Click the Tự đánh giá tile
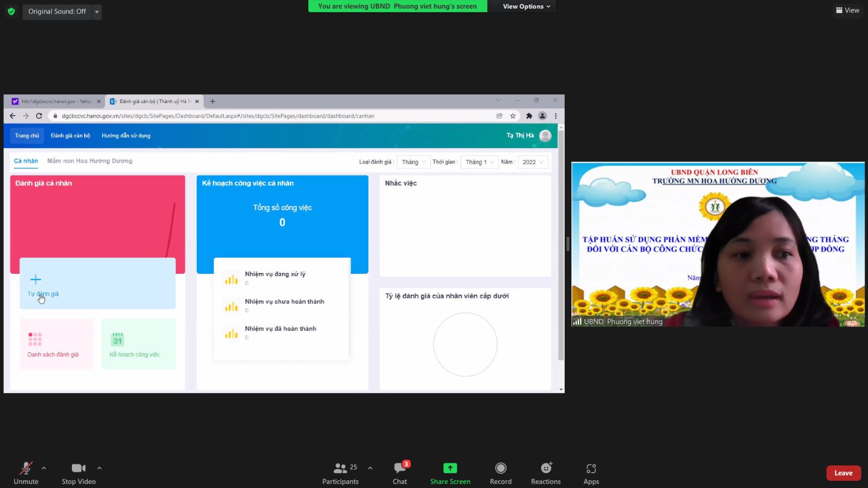 (x=97, y=284)
